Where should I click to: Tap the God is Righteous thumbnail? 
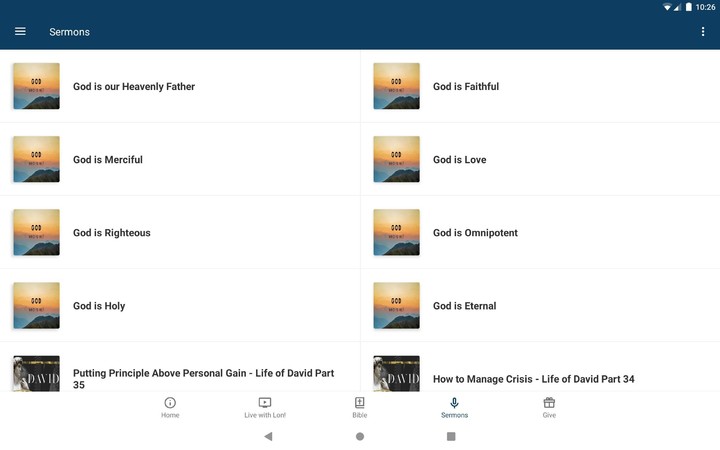36,232
